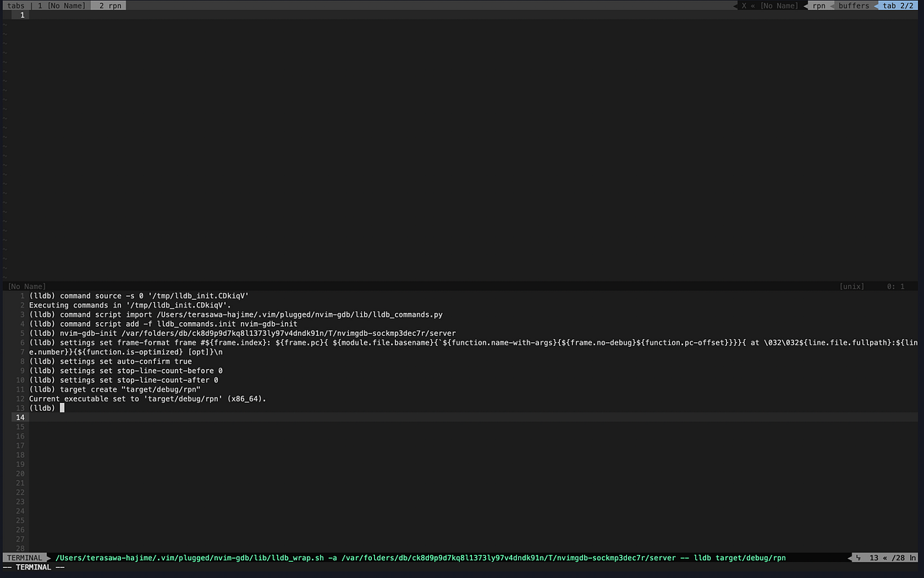This screenshot has height=578, width=924.
Task: Click the buffers label on the tabline
Action: [853, 5]
